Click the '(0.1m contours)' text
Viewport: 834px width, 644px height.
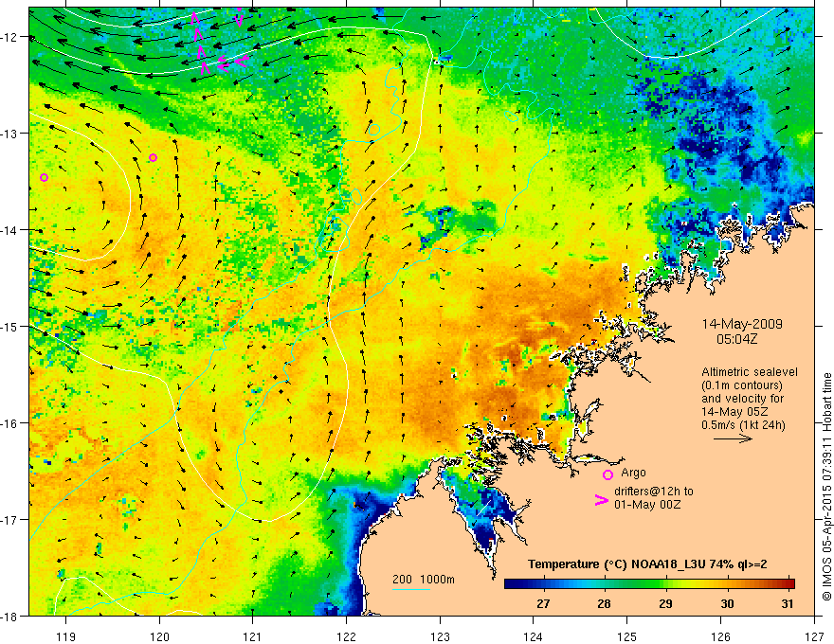(742, 385)
